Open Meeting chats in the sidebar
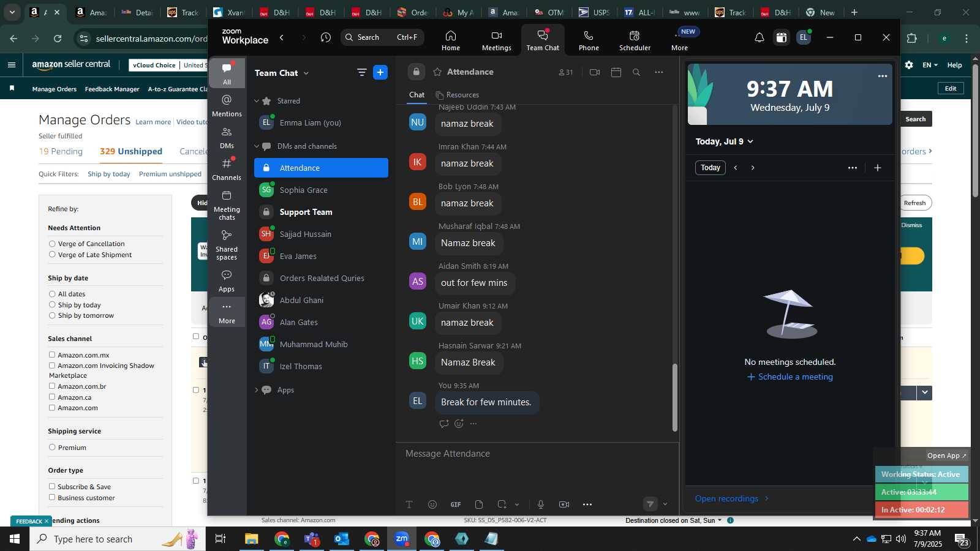The width and height of the screenshot is (980, 551). click(x=227, y=205)
